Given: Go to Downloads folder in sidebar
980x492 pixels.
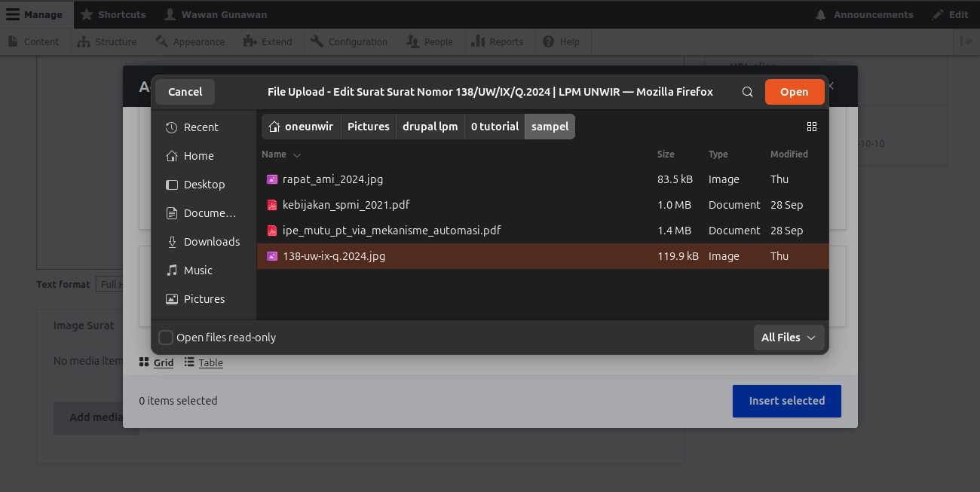Looking at the screenshot, I should tap(204, 242).
